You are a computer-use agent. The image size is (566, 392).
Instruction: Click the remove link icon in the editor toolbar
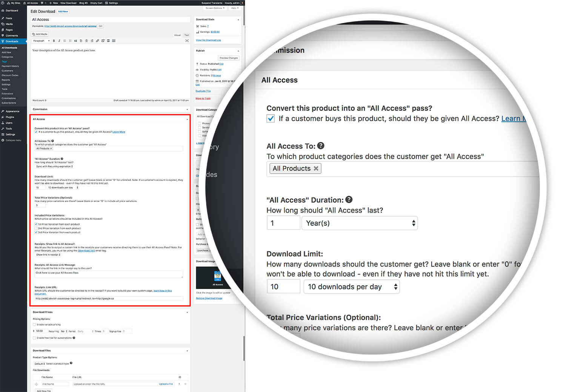coord(103,41)
